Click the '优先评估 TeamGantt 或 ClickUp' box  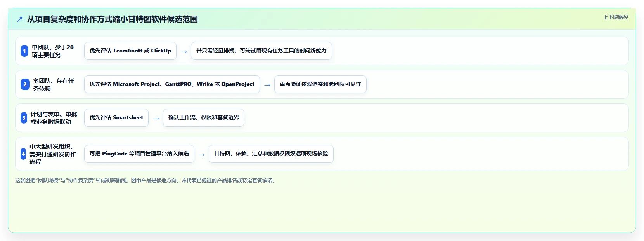click(x=130, y=51)
